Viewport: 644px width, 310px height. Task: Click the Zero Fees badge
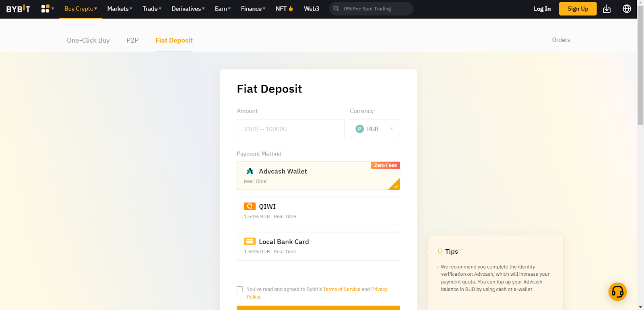385,165
